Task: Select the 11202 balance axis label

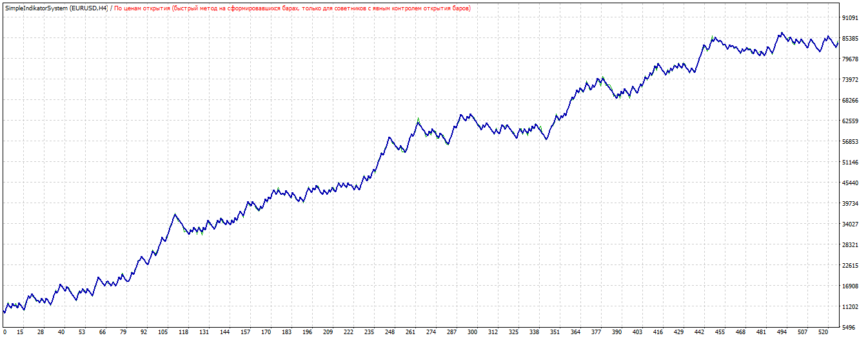Action: [x=851, y=307]
